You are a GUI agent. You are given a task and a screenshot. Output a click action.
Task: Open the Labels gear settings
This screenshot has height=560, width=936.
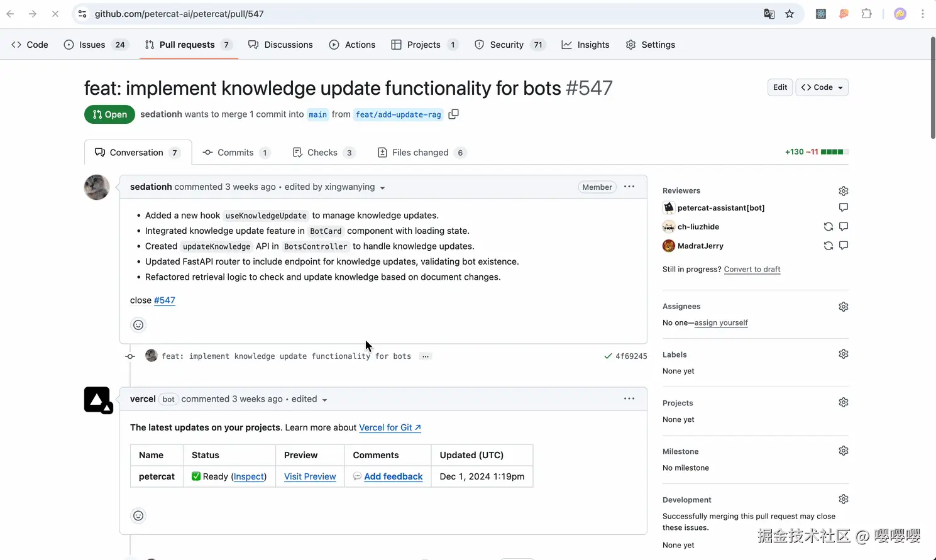pos(844,354)
